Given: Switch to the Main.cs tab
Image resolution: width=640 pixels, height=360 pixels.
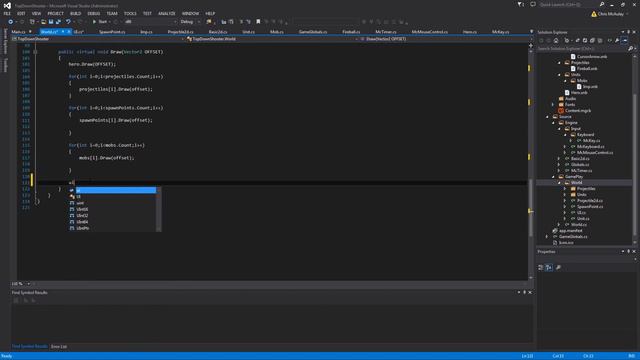Looking at the screenshot, I should pyautogui.click(x=18, y=32).
